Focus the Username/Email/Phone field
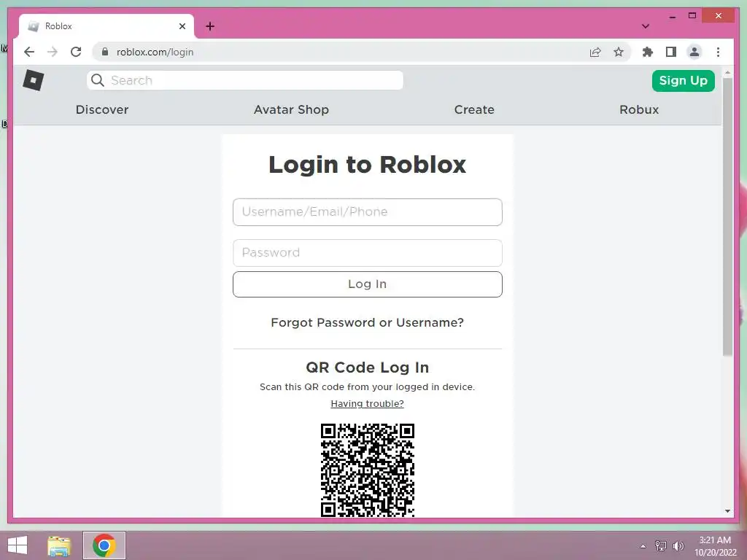747x560 pixels. pyautogui.click(x=368, y=212)
